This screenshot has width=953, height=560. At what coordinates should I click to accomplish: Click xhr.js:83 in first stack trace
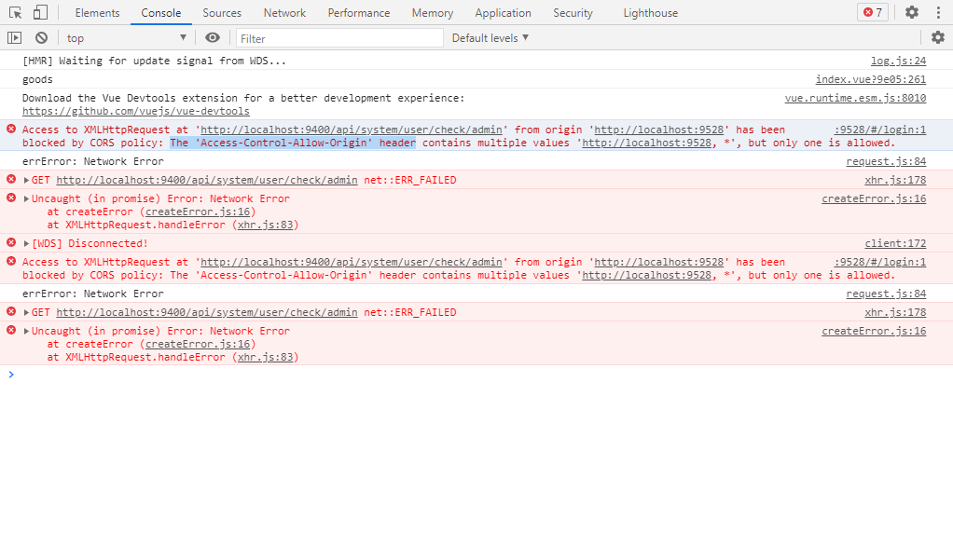265,225
